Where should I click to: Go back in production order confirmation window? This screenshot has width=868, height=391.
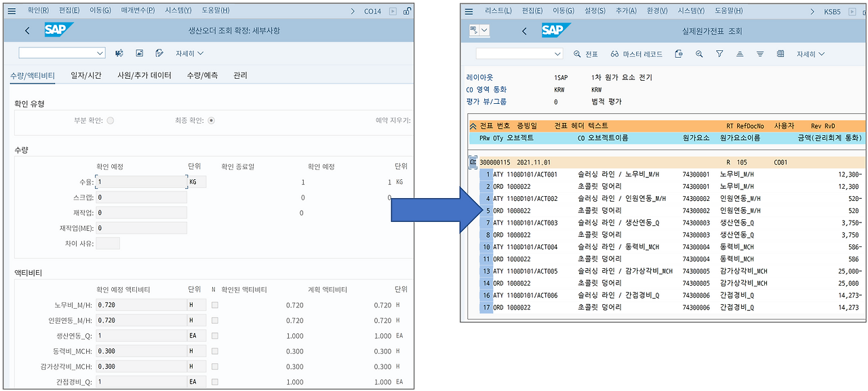27,31
